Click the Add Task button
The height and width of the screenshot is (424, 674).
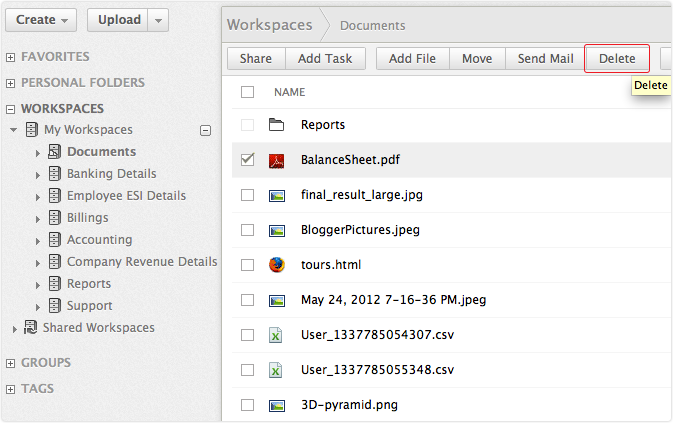point(325,58)
